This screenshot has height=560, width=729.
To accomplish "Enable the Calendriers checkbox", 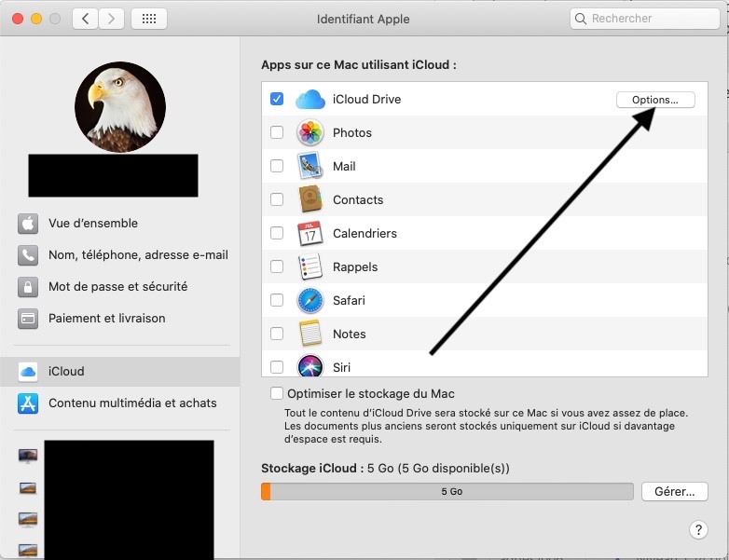I will tap(277, 233).
